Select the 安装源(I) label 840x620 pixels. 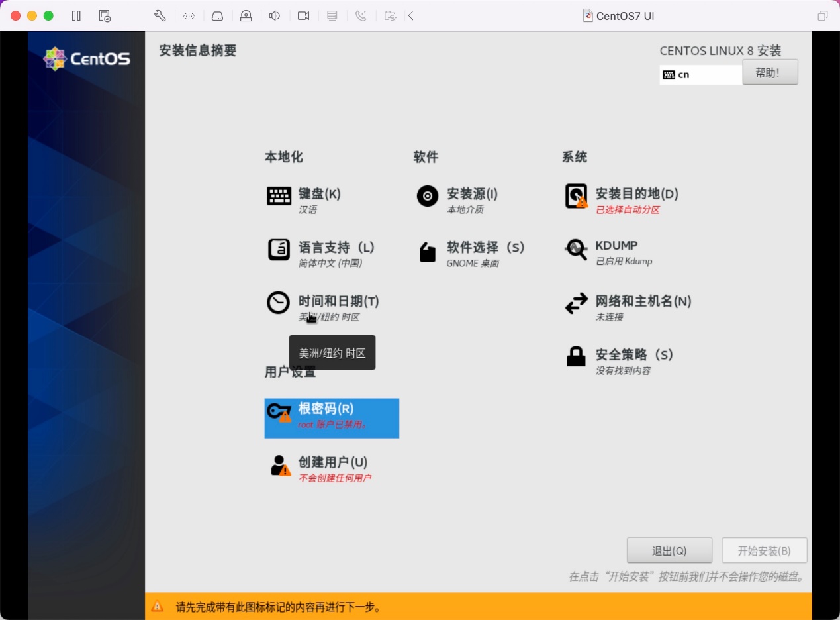click(x=473, y=193)
